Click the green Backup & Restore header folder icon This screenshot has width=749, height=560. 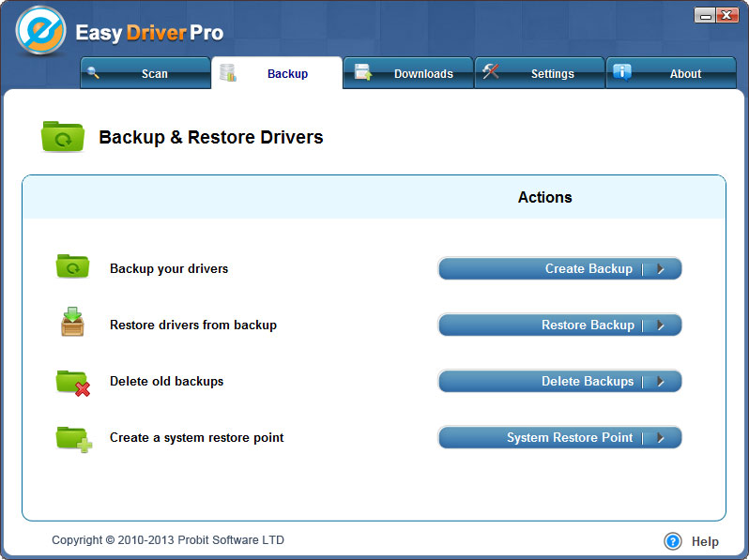coord(62,137)
